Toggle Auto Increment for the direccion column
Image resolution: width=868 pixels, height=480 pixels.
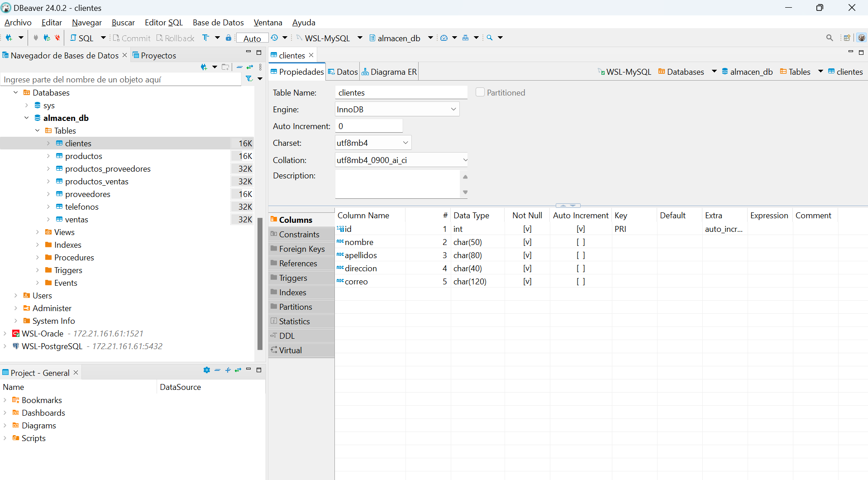point(581,269)
